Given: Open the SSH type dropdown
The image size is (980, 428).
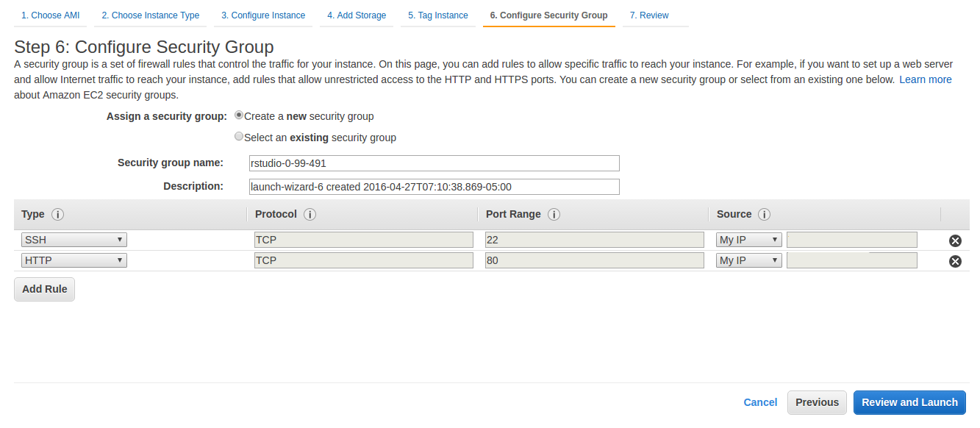Looking at the screenshot, I should pos(74,240).
